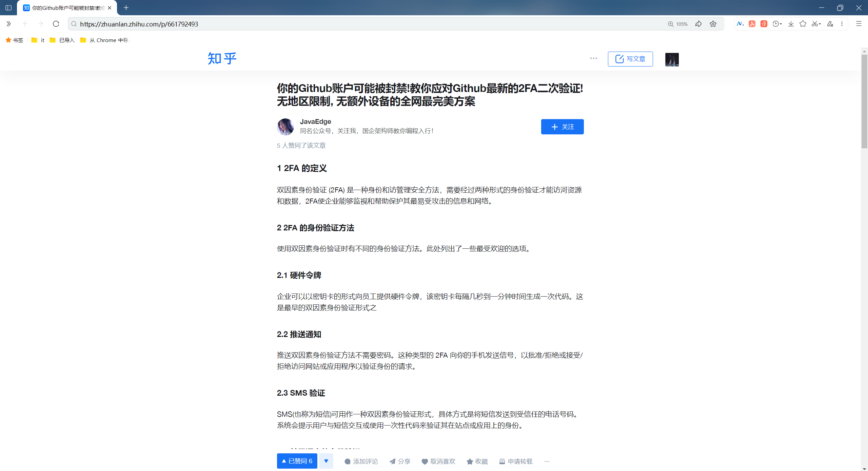Close the Zhihu article tab
The image size is (868, 471).
[x=110, y=7]
